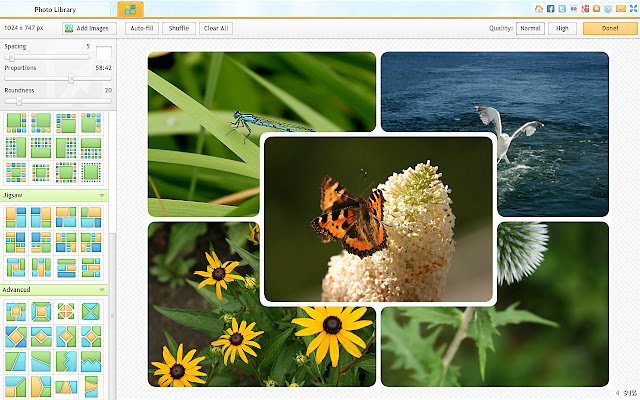Select diamond between top and bottom halves layout

[x=41, y=337]
